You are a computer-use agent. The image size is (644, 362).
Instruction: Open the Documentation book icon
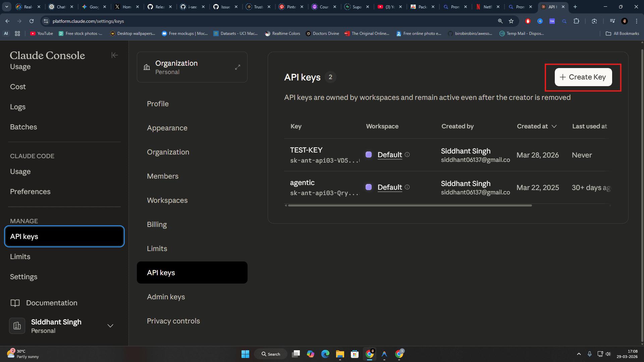(15, 303)
